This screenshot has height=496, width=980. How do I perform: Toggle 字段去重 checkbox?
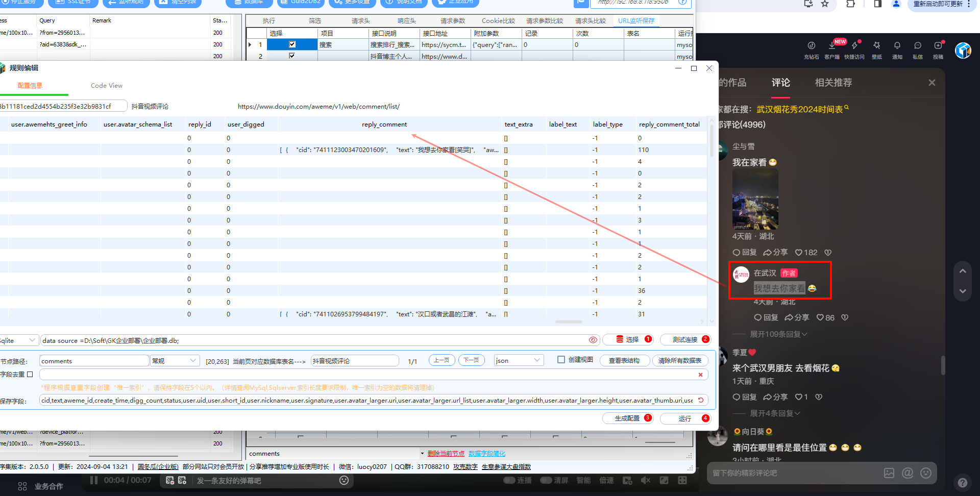tap(30, 374)
